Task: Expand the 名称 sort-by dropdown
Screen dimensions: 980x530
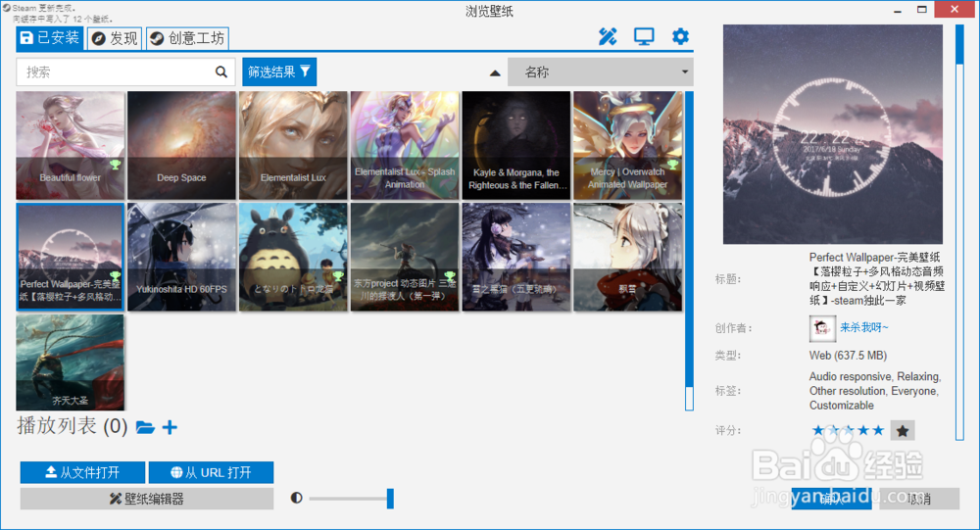Action: coord(601,72)
